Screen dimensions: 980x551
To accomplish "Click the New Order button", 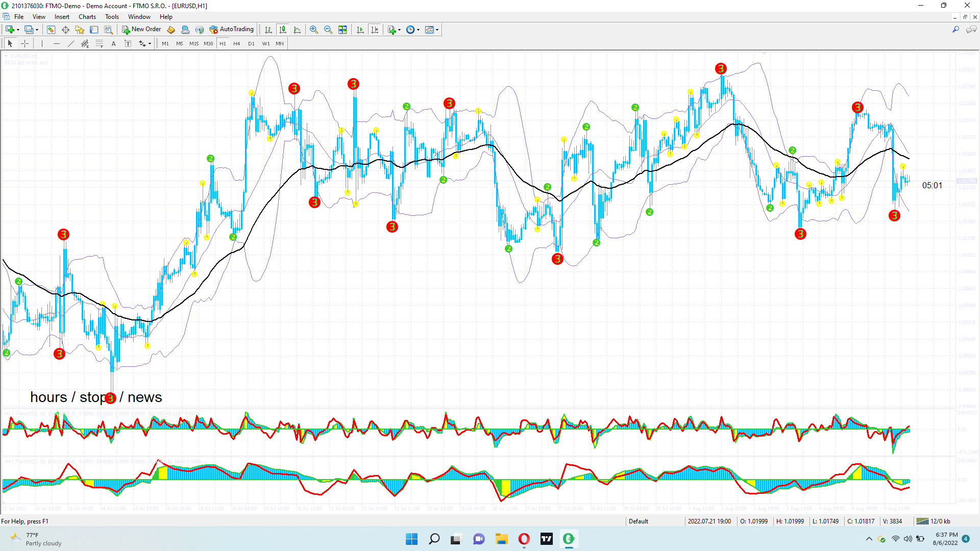I will coord(141,30).
